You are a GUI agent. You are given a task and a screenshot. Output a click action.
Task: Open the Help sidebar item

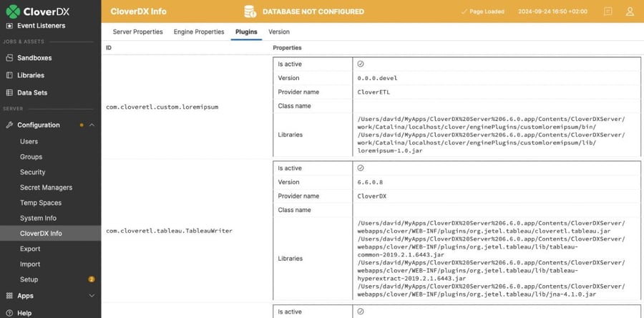(x=24, y=313)
